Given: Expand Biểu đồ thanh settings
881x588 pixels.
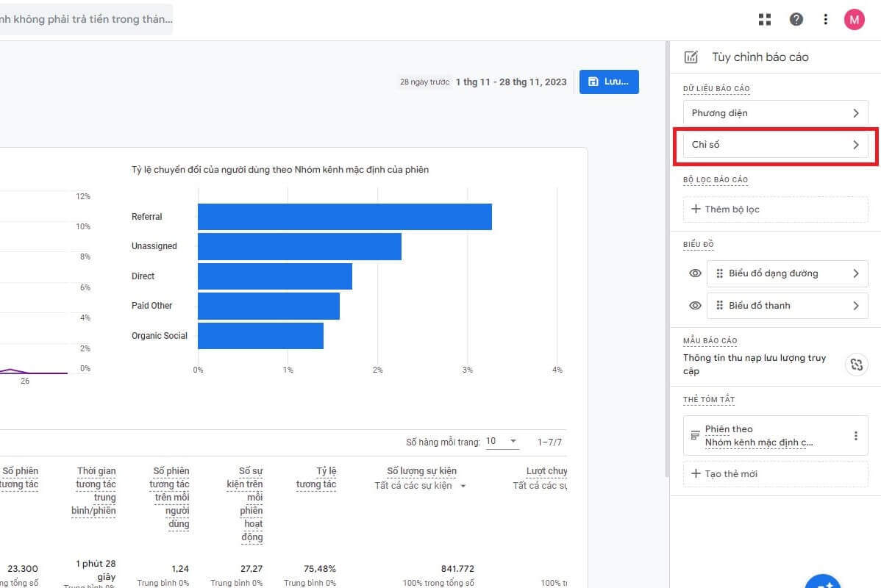Looking at the screenshot, I should [x=787, y=306].
